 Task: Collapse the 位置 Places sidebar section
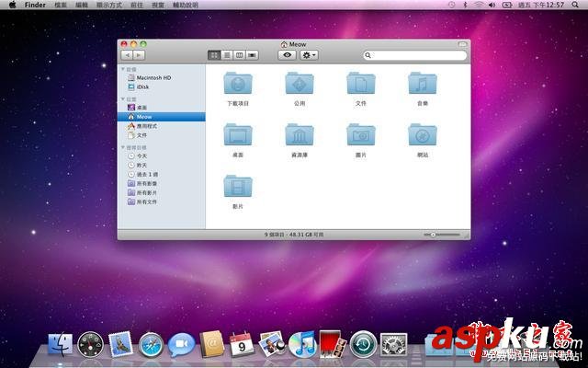coord(123,98)
